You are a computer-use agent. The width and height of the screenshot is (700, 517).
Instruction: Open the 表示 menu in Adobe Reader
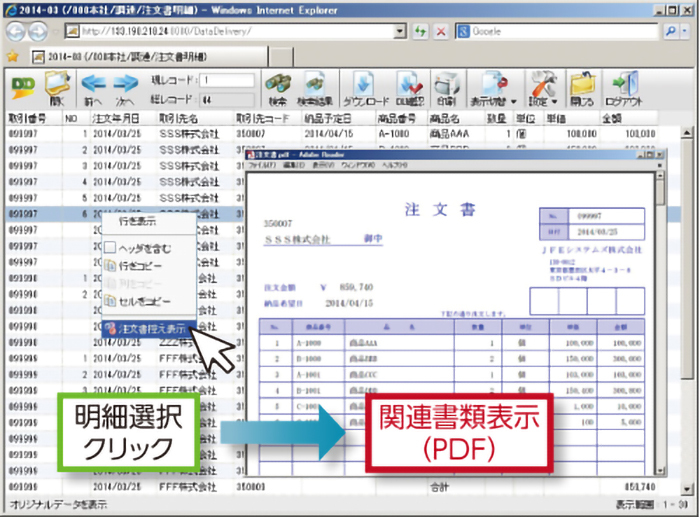[x=321, y=165]
